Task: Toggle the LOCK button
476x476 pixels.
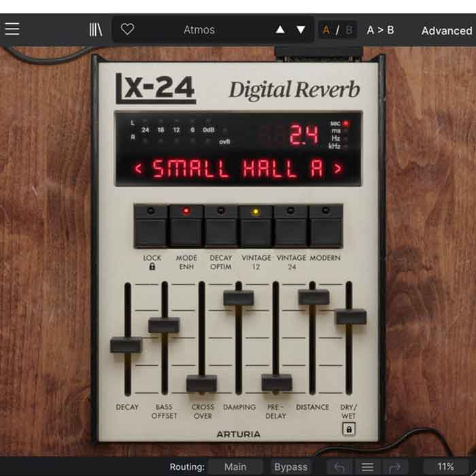Action: [x=151, y=226]
